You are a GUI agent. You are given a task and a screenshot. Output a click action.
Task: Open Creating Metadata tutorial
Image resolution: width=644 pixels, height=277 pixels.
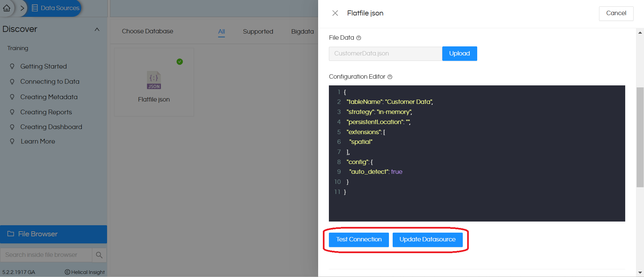49,97
